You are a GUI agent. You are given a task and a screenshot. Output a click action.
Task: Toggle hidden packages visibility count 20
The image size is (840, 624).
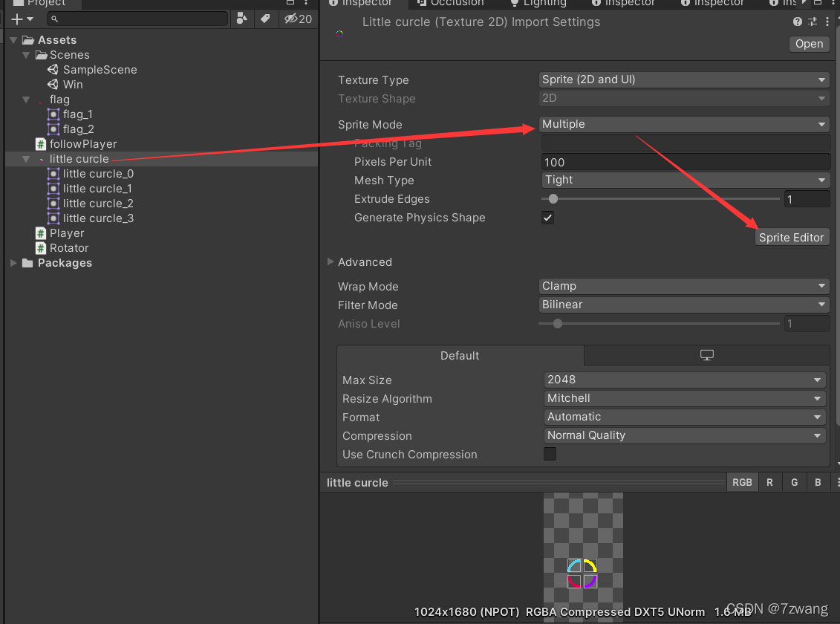tap(299, 19)
